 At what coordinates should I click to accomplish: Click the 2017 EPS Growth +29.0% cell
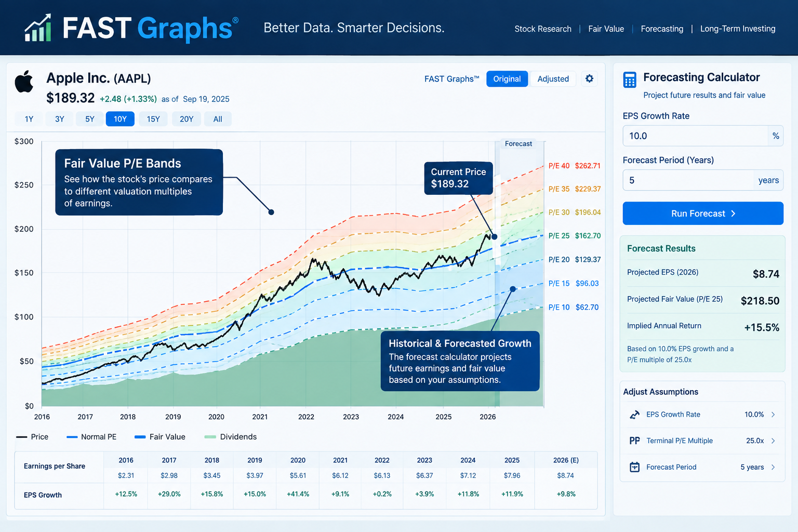pyautogui.click(x=169, y=494)
